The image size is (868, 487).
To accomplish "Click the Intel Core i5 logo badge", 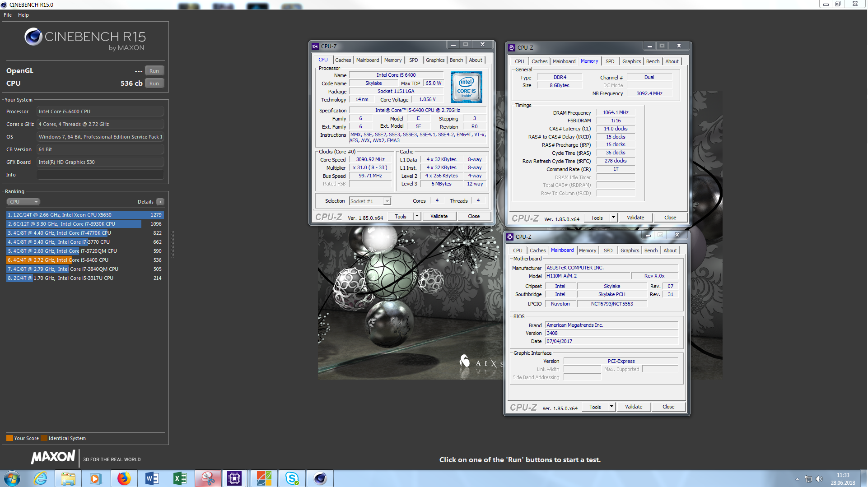I will 466,87.
